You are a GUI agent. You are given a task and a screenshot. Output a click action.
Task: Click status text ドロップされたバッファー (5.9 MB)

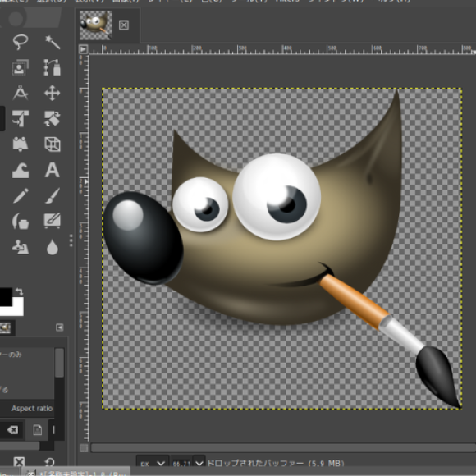point(276,463)
